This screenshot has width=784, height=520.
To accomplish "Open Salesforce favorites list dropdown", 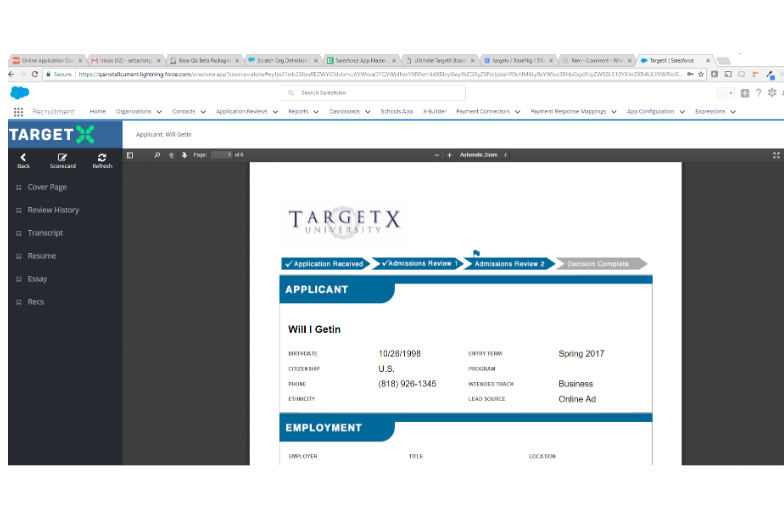I will click(x=731, y=93).
